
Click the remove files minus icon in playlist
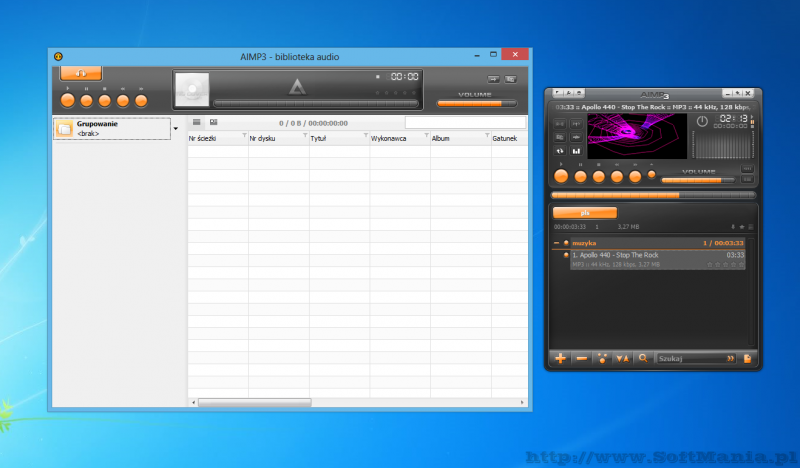581,358
